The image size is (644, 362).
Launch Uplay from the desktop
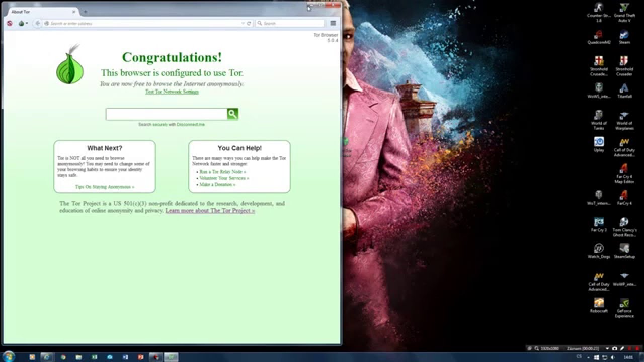[x=598, y=144]
